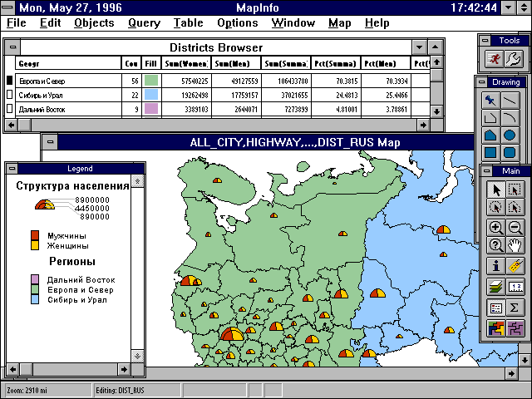Open the Query menu
This screenshot has height=399, width=532.
point(144,22)
